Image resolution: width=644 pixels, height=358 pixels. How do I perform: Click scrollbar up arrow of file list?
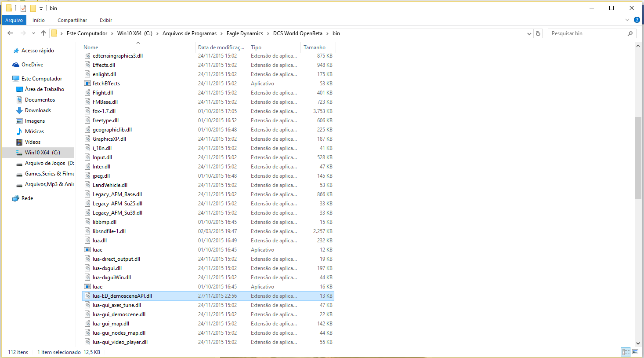tap(638, 46)
